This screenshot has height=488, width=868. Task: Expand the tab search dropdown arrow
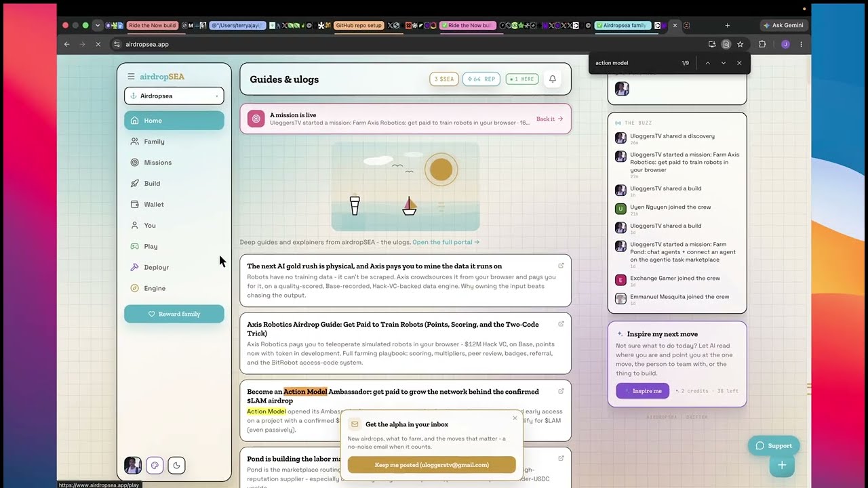click(98, 26)
